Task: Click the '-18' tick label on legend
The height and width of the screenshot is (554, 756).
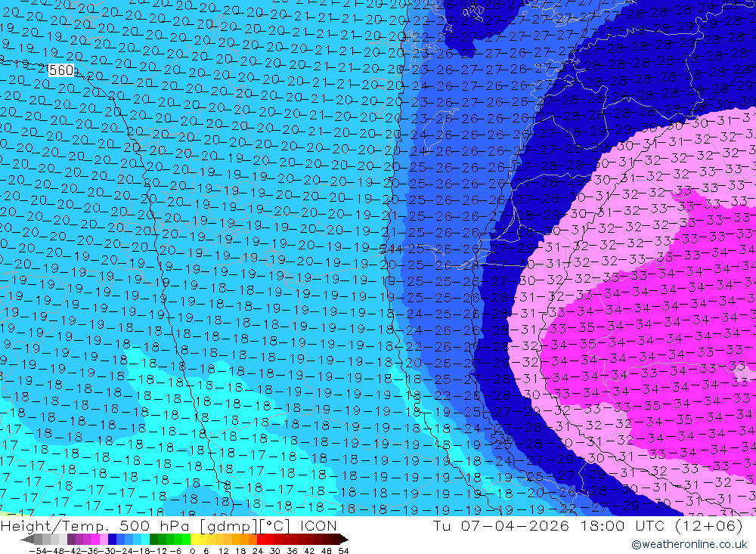Action: [141, 551]
